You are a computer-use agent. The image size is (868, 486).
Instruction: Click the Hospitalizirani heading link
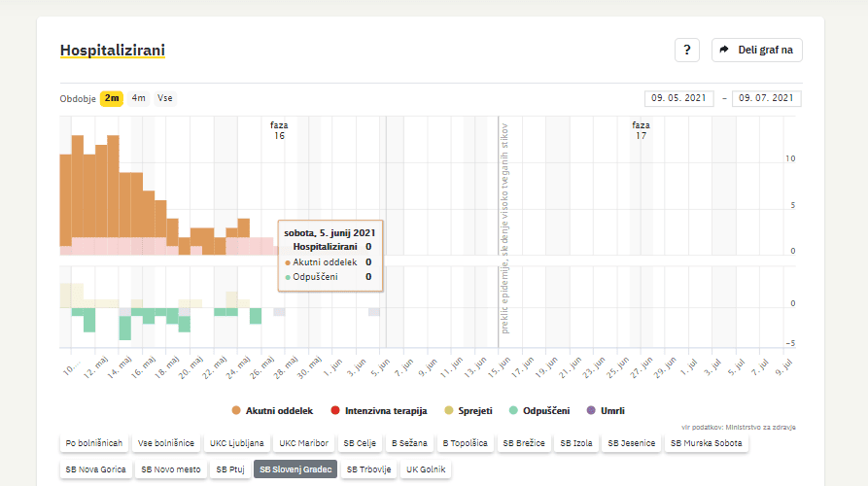pyautogui.click(x=112, y=50)
